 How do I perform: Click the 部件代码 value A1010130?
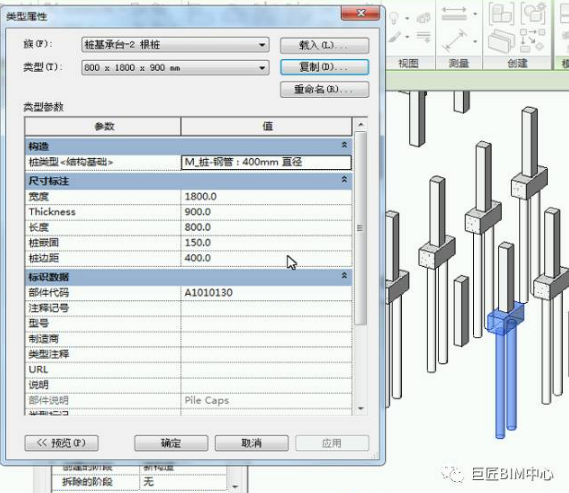coord(266,293)
